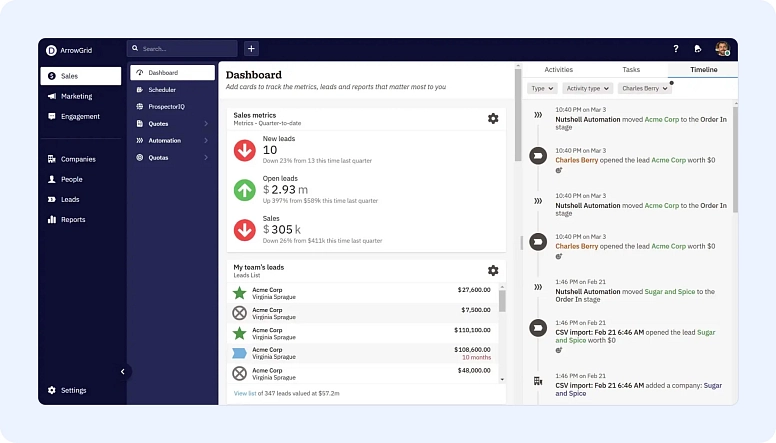This screenshot has height=443, width=776.
Task: Click into the Search field
Action: pos(186,48)
